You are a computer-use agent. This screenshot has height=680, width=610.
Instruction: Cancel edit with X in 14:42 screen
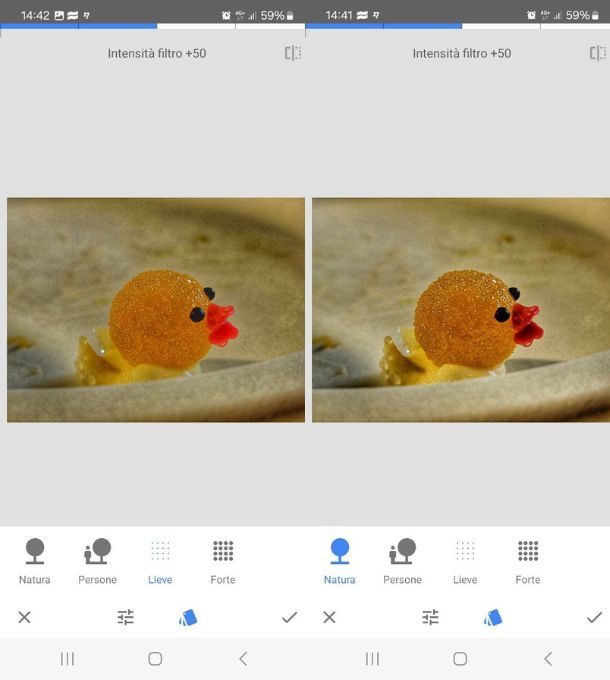click(25, 617)
